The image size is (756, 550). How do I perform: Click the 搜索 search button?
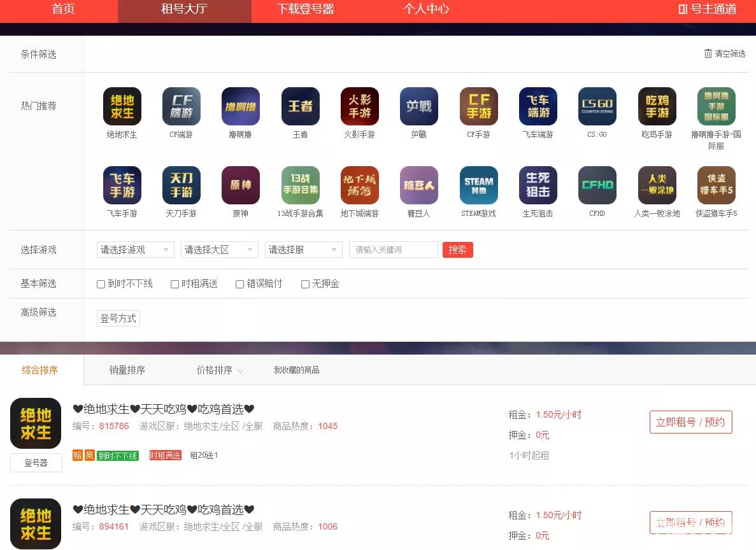click(x=457, y=250)
